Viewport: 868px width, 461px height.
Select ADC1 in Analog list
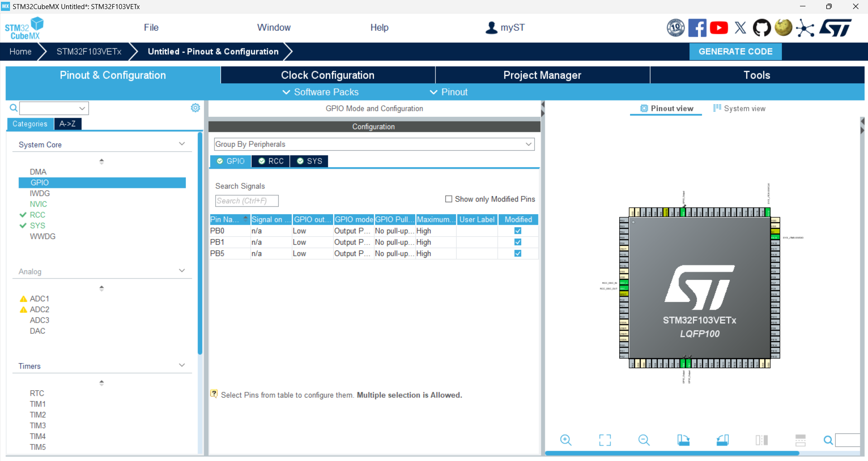(39, 299)
